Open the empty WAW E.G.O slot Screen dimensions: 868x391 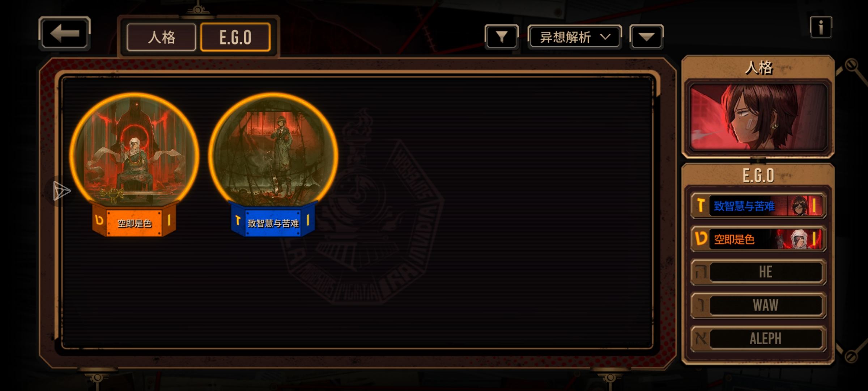point(758,305)
